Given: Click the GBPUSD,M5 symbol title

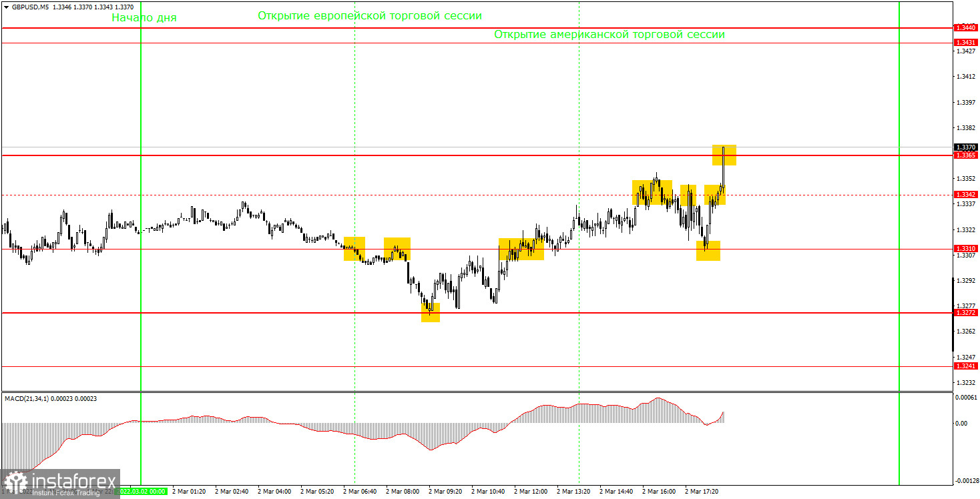Looking at the screenshot, I should click(30, 7).
